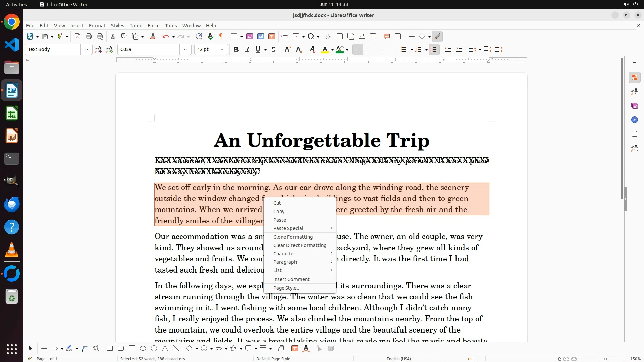Choose Clear Direct Formatting from context menu
644x362 pixels.
click(x=300, y=245)
